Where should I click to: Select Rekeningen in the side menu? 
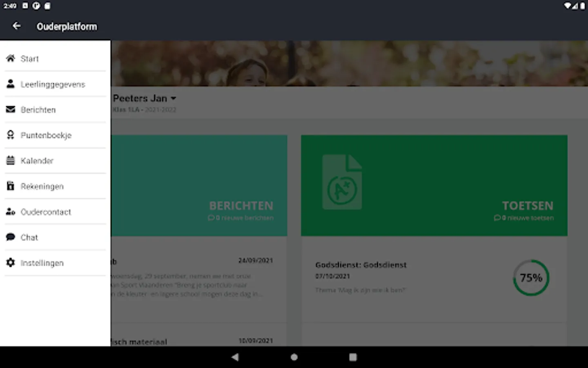point(55,186)
